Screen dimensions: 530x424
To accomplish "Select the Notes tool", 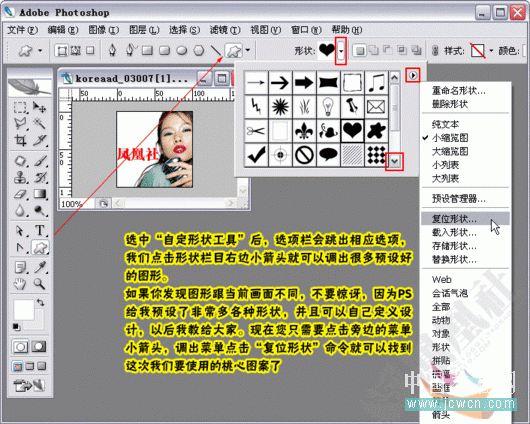I will click(20, 267).
